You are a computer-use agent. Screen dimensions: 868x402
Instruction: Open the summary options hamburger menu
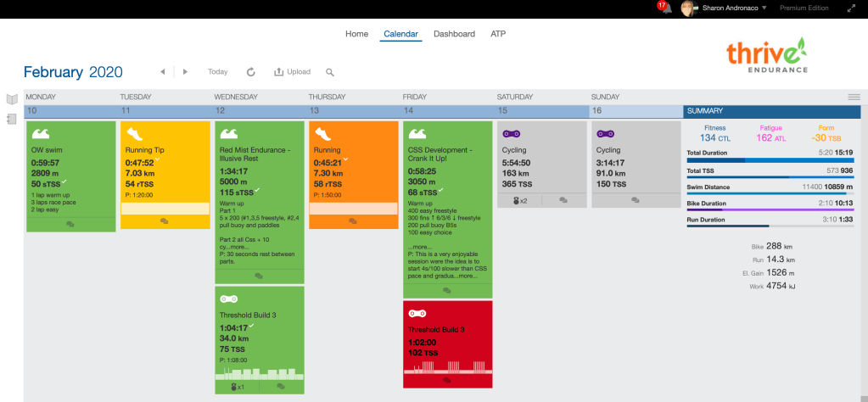tap(854, 98)
